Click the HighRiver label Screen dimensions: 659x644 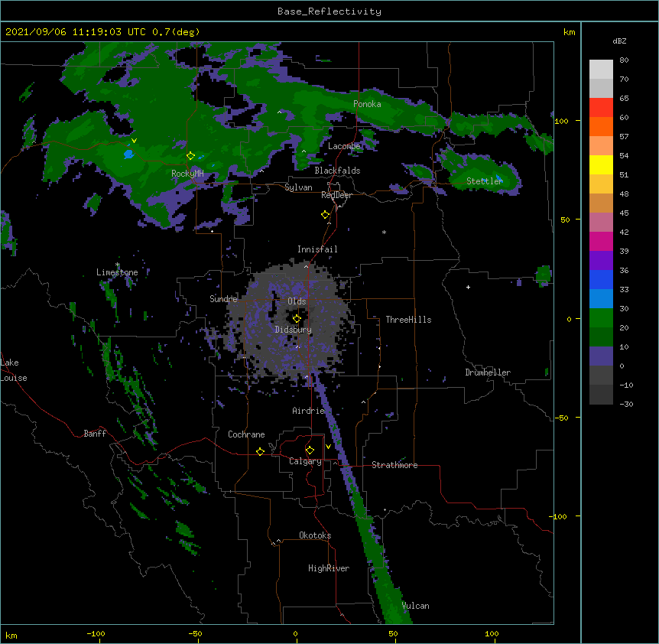(329, 568)
